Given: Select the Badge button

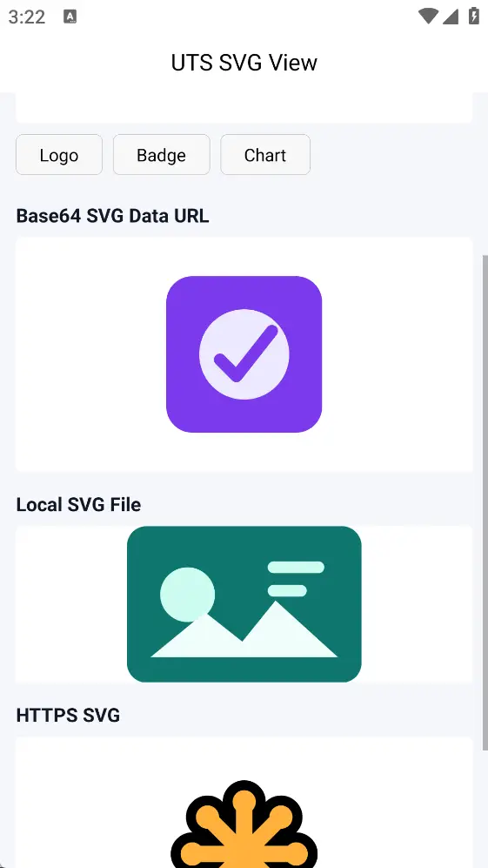Looking at the screenshot, I should click(x=162, y=154).
